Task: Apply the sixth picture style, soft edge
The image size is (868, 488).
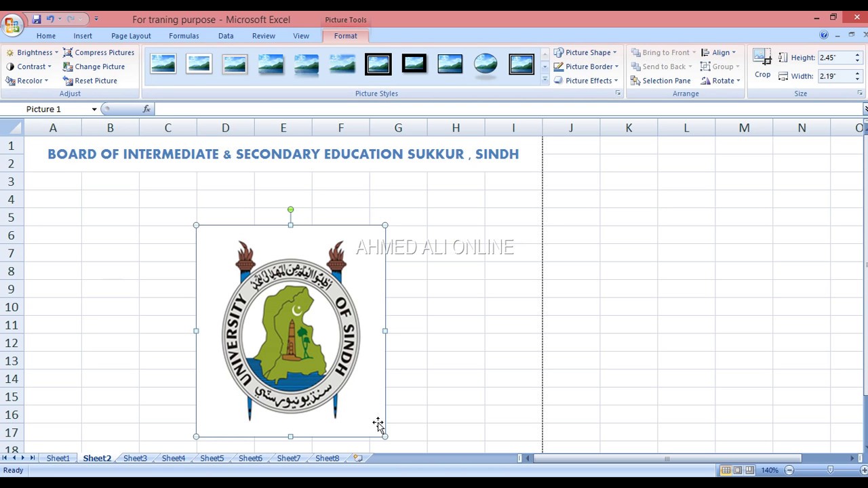Action: [x=342, y=64]
